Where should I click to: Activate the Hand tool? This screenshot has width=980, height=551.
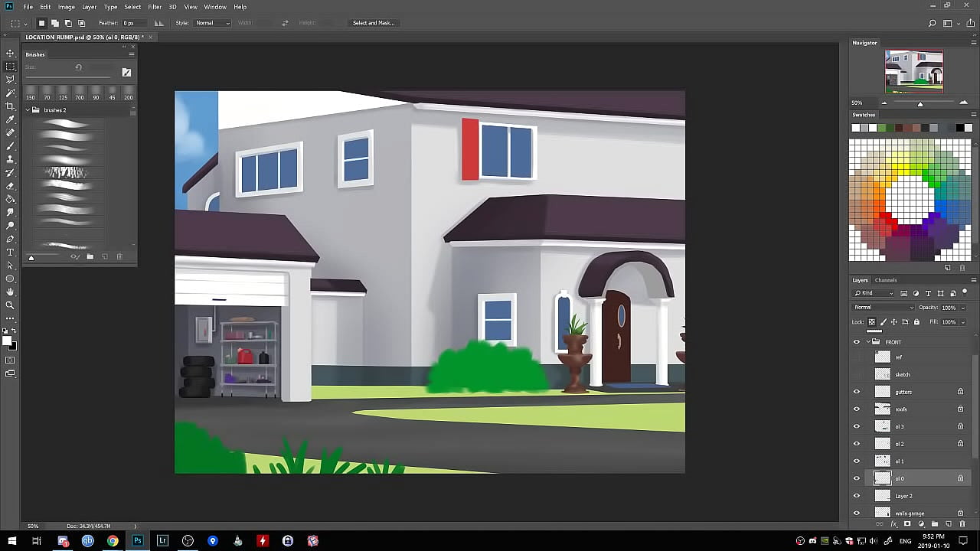point(10,292)
